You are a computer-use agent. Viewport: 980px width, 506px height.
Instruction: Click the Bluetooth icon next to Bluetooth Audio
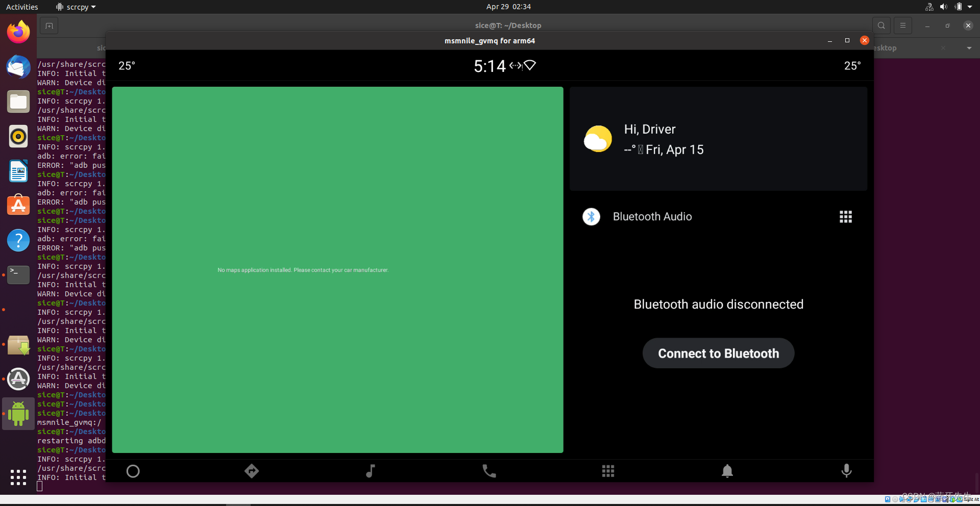coord(591,216)
